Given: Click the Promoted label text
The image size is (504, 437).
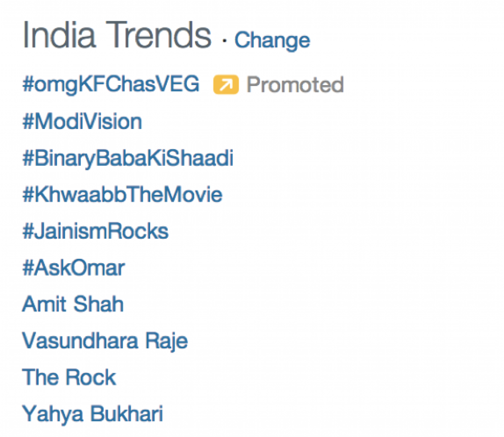Looking at the screenshot, I should [x=295, y=85].
